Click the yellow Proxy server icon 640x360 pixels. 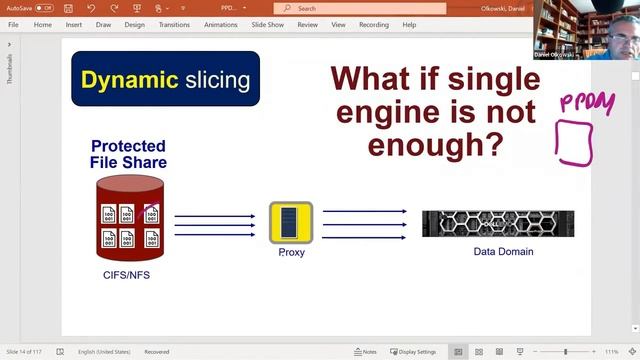point(291,222)
